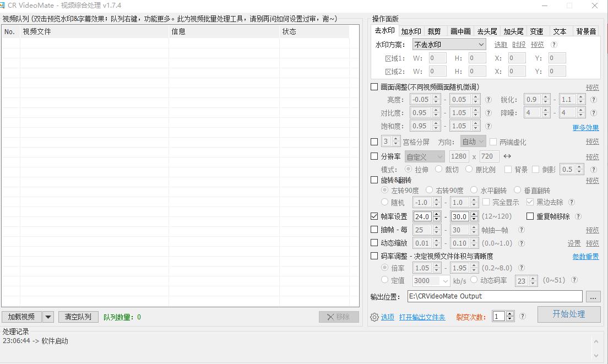Enable the 码率调整 checkbox
The image size is (608, 364).
click(374, 256)
